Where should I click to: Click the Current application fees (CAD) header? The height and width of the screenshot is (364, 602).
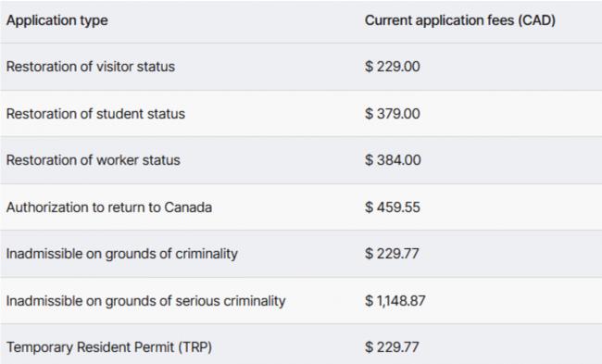(x=460, y=20)
